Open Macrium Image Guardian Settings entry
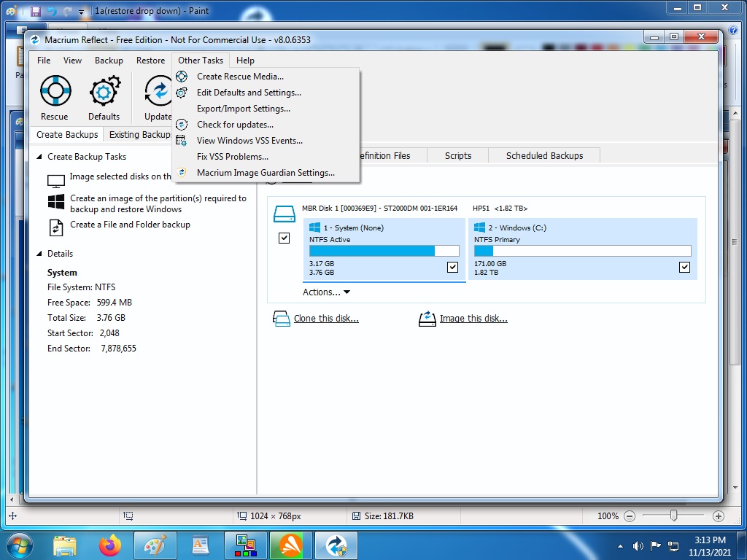This screenshot has height=560, width=747. (266, 173)
